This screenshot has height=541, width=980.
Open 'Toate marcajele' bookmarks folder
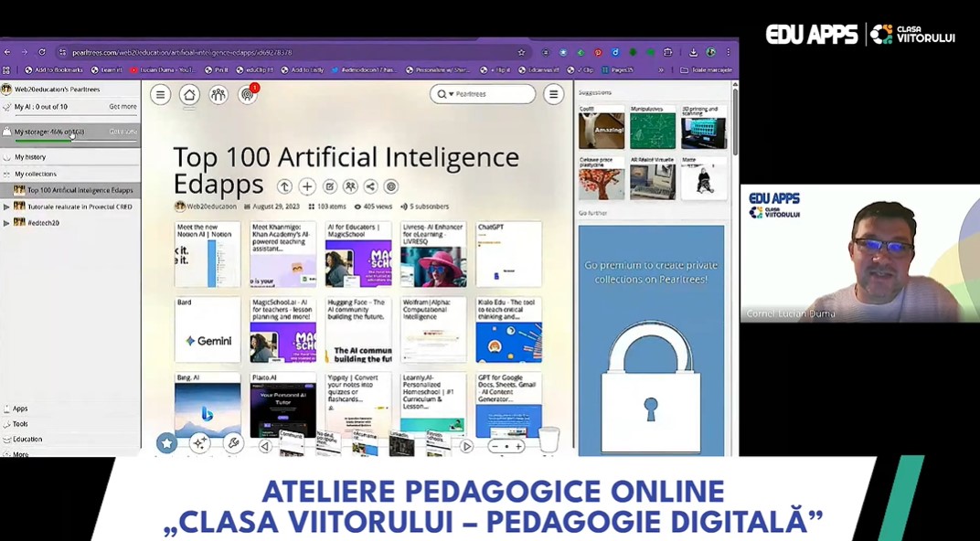pos(707,70)
